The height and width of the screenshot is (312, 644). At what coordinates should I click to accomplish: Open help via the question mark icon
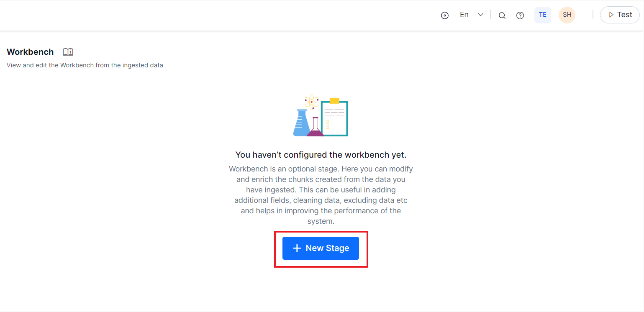[x=520, y=15]
